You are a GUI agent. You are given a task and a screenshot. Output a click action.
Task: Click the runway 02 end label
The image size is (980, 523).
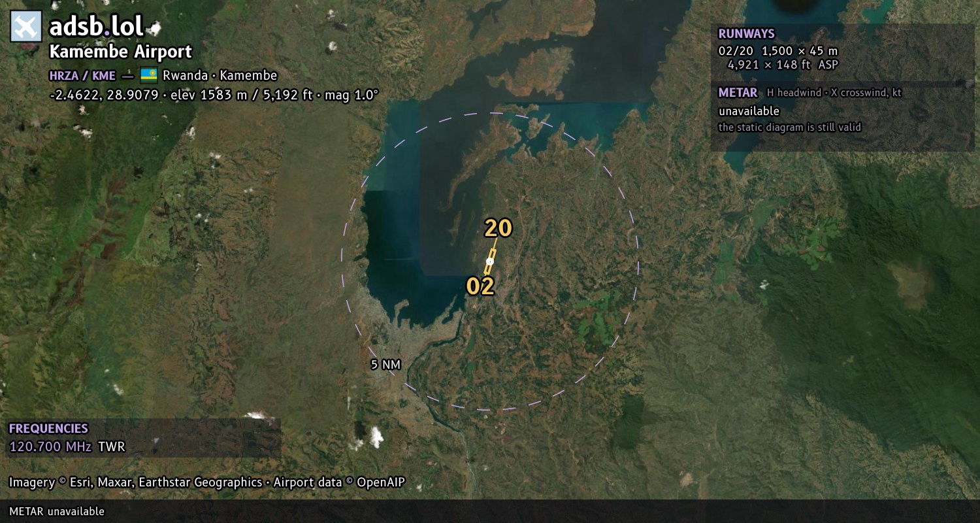click(480, 286)
